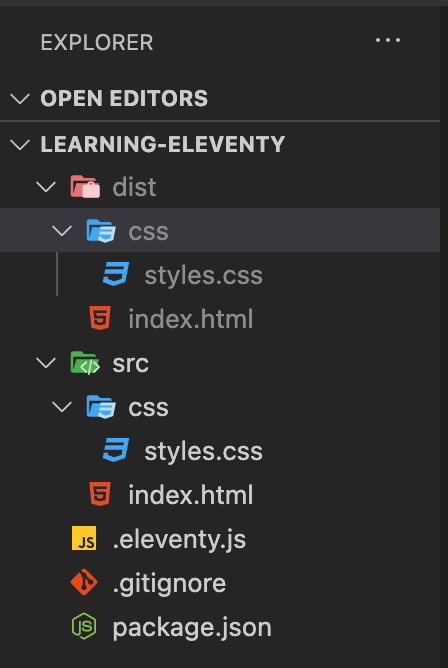This screenshot has height=668, width=448.
Task: Collapse the src folder chevron
Action: coord(46,363)
